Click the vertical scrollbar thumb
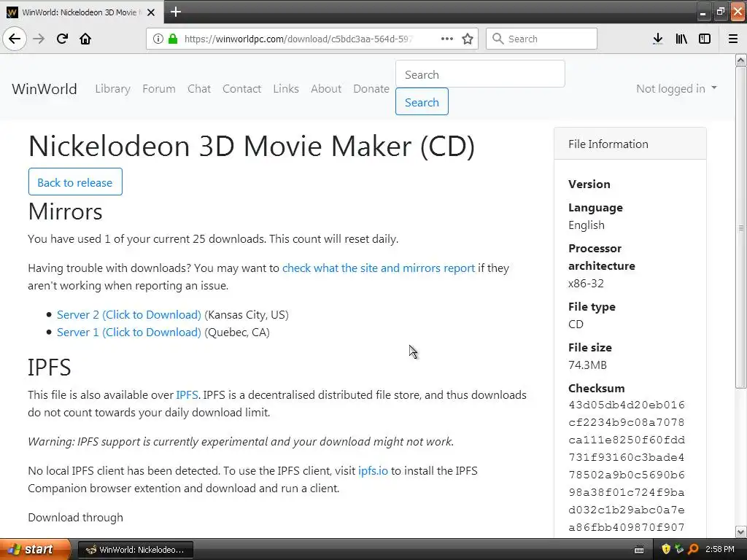 741,227
